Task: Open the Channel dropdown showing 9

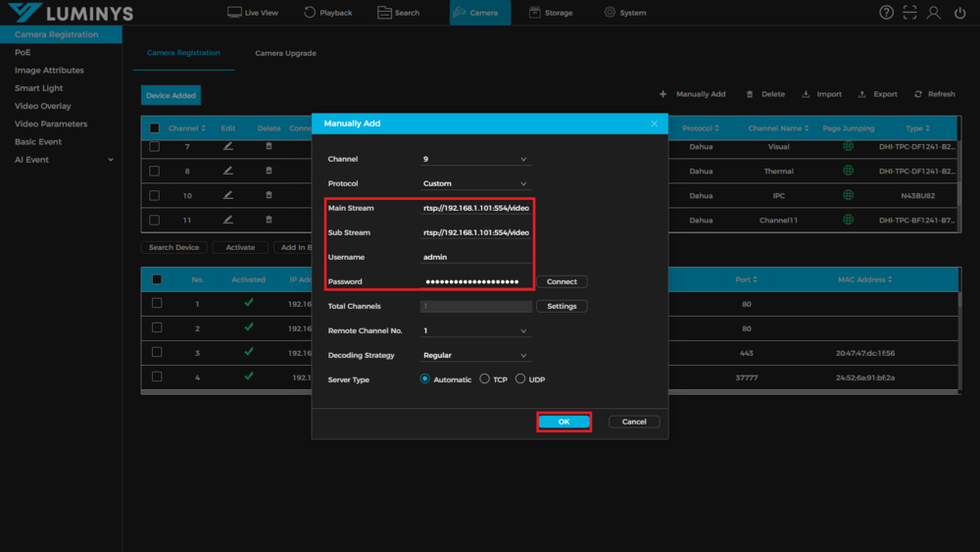Action: click(475, 159)
